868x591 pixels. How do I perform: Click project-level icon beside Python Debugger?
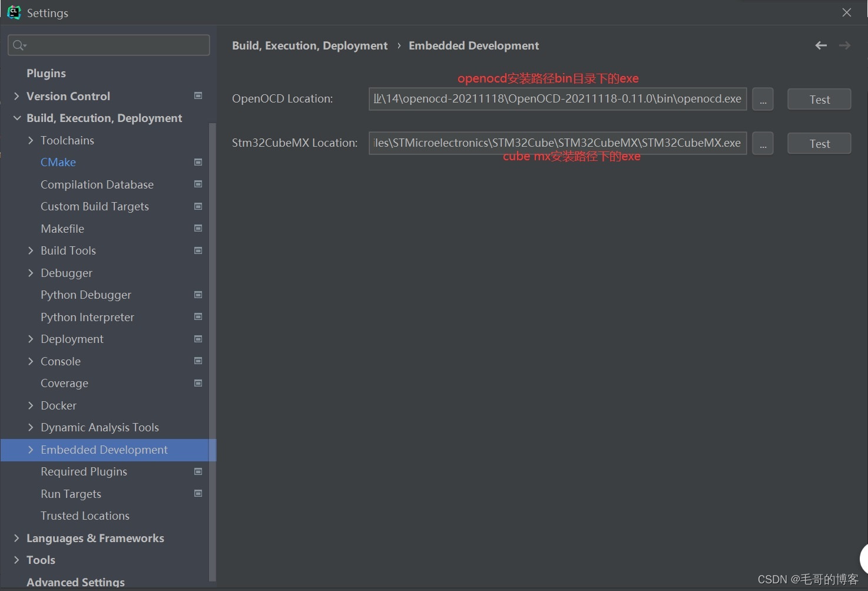click(198, 295)
